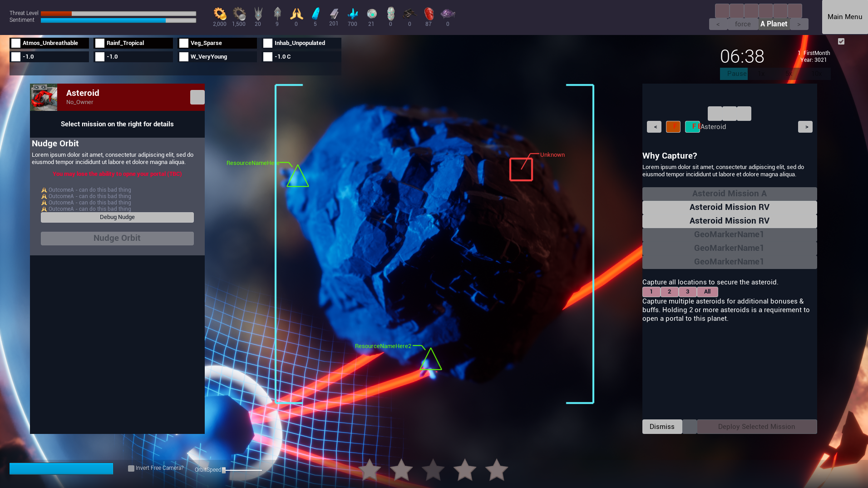Click the steel beam resource icon
This screenshot has height=488, width=868.
pyautogui.click(x=334, y=14)
